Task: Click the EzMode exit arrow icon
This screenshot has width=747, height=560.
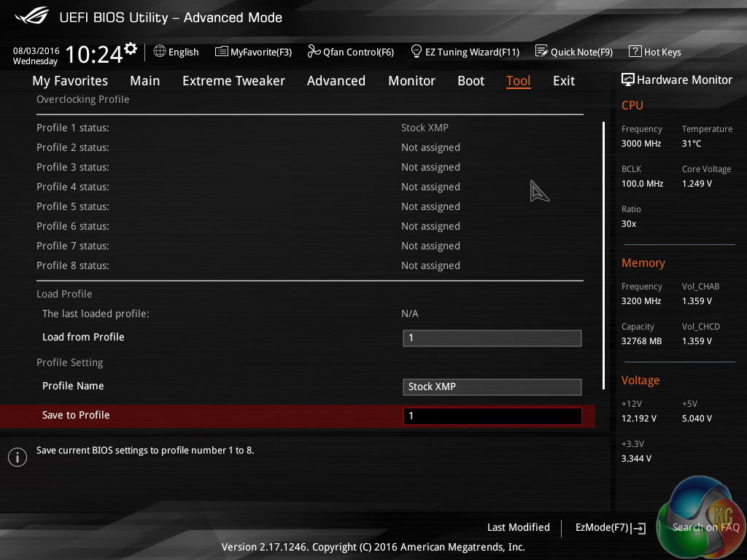Action: point(638,528)
